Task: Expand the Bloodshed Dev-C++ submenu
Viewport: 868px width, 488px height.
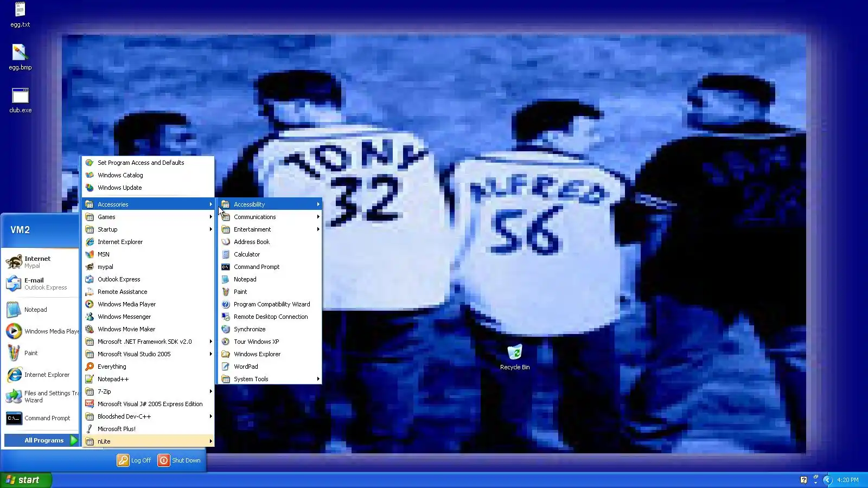Action: tap(148, 416)
